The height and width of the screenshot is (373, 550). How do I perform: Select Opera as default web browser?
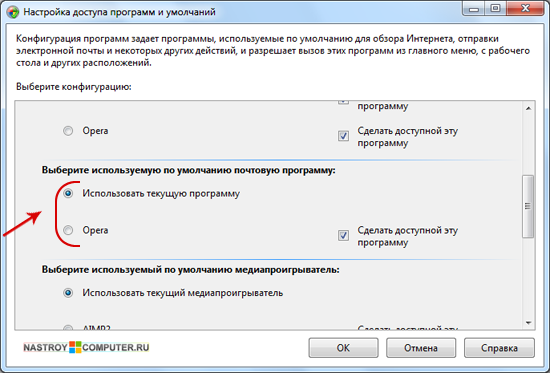pos(68,131)
